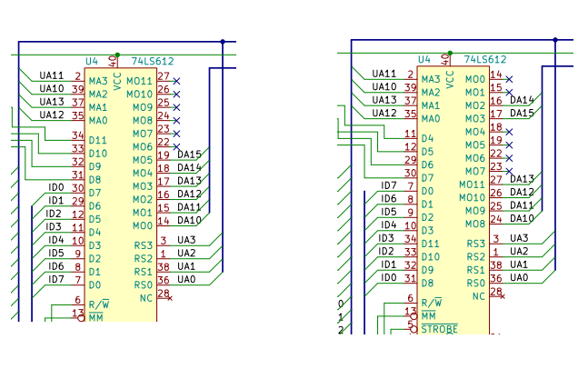Click the no-connect X on pin 19
Image resolution: width=588 pixels, height=389 pixels.
pyautogui.click(x=509, y=145)
